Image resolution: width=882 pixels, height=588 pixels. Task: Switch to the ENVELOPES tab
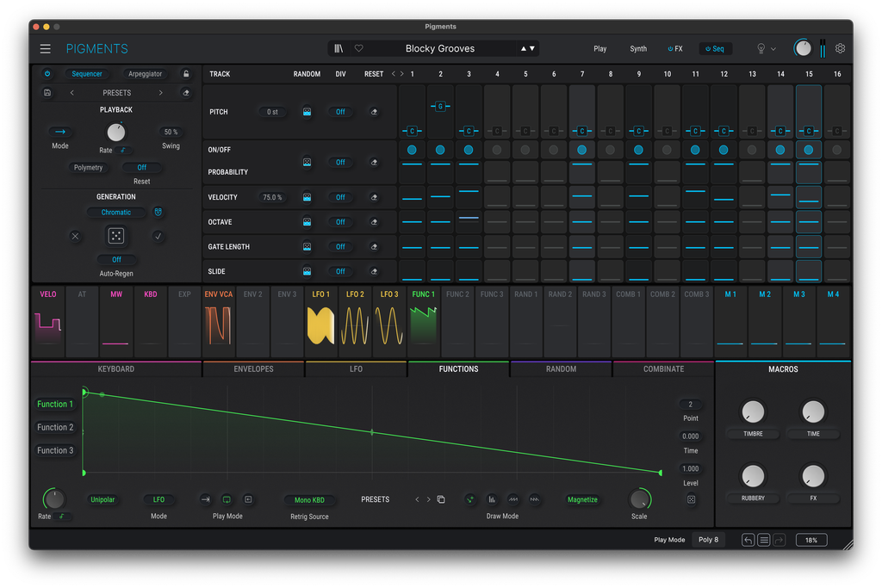(253, 369)
